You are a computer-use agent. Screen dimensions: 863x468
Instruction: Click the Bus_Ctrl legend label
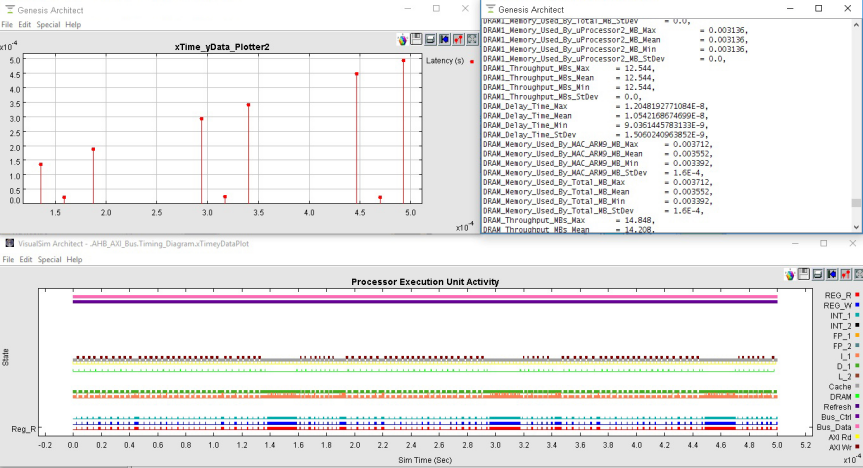(836, 417)
